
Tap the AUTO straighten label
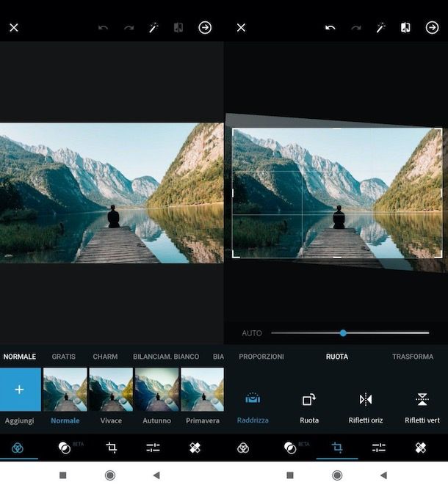pyautogui.click(x=252, y=333)
